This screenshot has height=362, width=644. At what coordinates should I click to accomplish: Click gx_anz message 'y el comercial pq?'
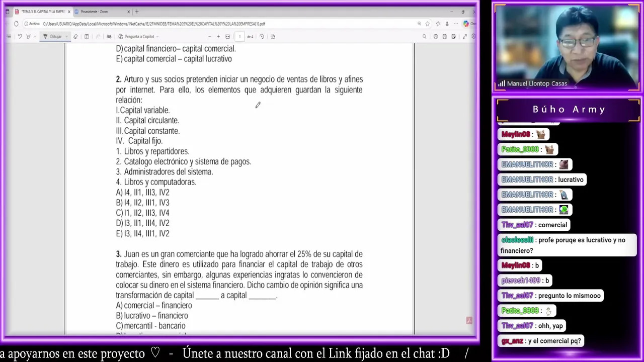point(541,341)
